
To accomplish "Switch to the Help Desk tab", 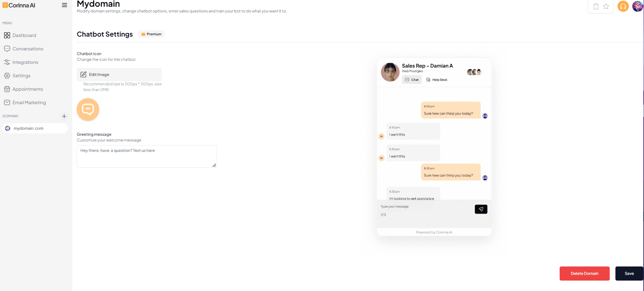I will click(437, 80).
